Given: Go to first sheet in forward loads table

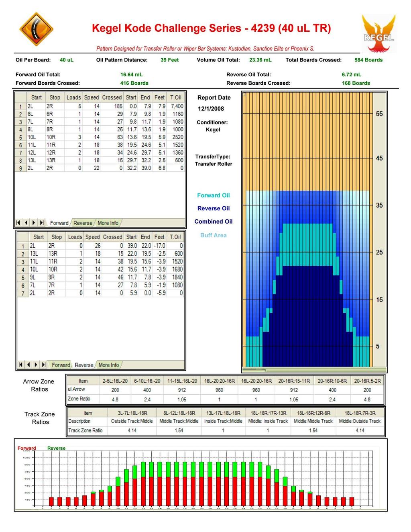Looking at the screenshot, I should click(x=18, y=223).
